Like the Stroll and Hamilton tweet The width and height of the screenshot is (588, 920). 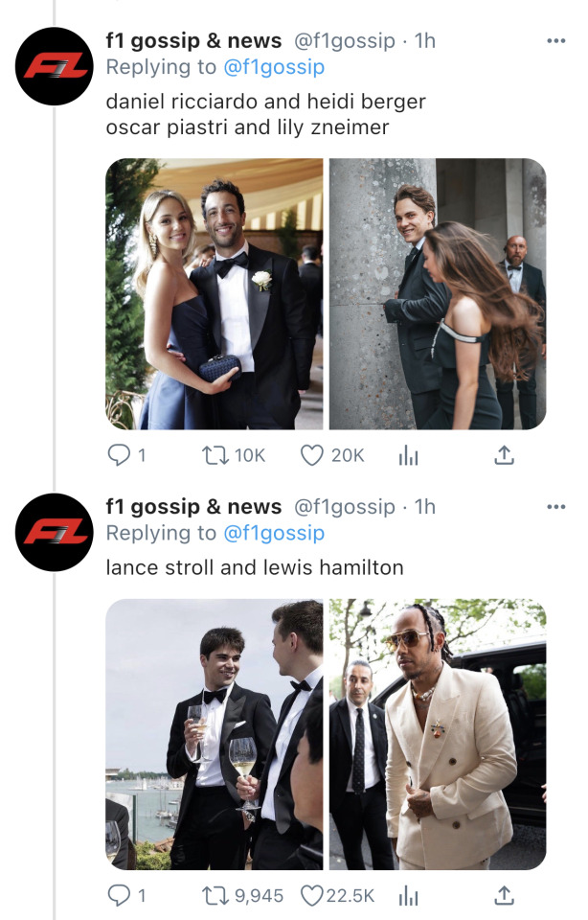(311, 895)
